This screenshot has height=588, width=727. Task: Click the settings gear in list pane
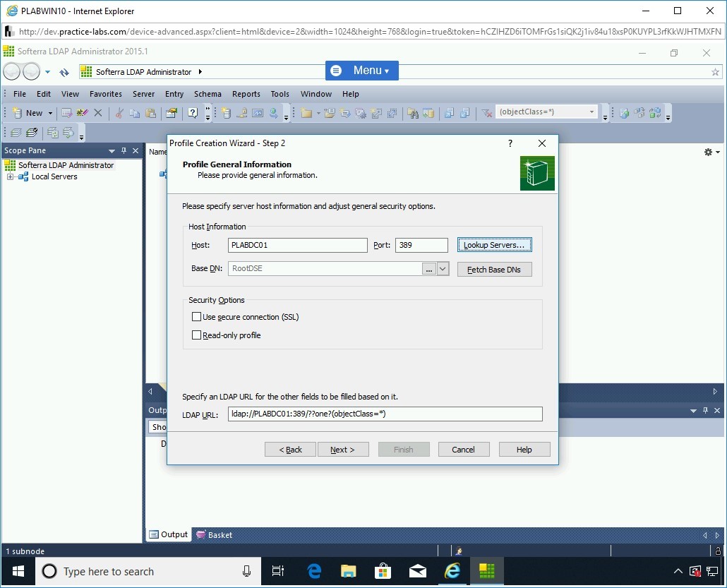point(708,152)
